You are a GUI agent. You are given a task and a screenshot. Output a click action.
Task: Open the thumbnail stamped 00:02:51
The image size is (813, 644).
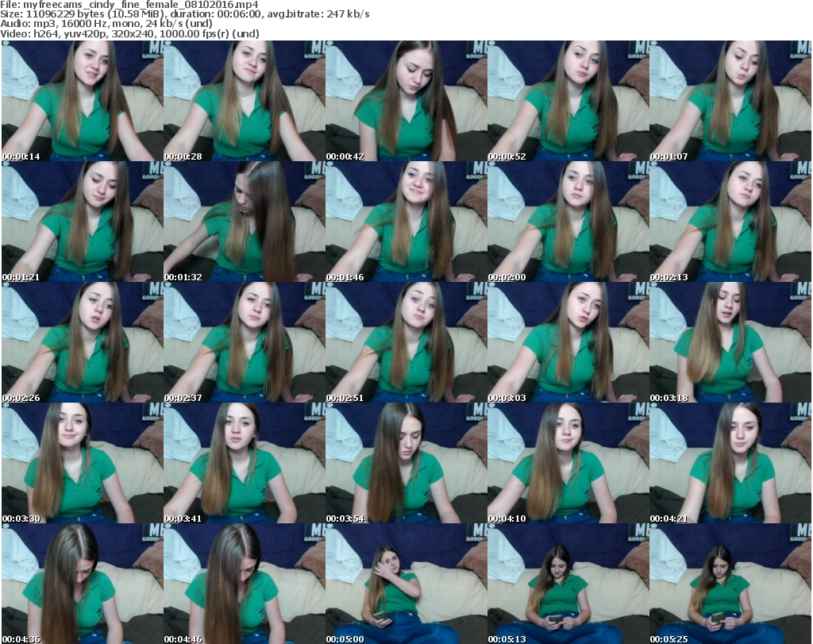click(406, 342)
